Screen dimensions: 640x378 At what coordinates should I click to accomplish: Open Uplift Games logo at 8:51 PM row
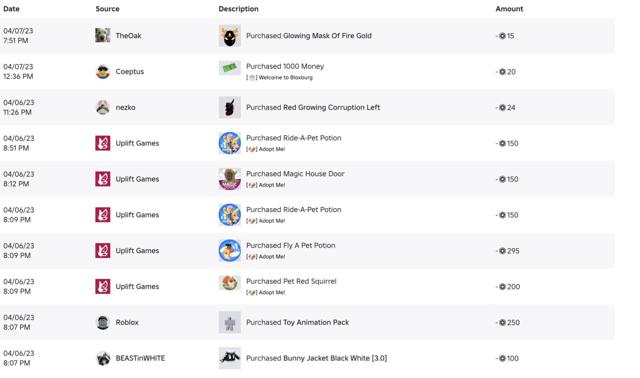click(102, 143)
